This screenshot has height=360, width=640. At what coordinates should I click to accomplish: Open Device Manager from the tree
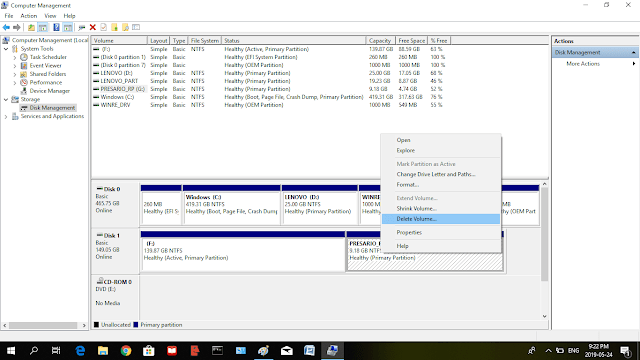[49, 91]
